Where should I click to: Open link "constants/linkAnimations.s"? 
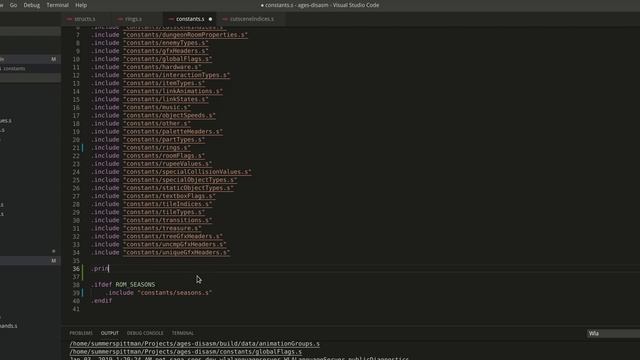coord(173,91)
